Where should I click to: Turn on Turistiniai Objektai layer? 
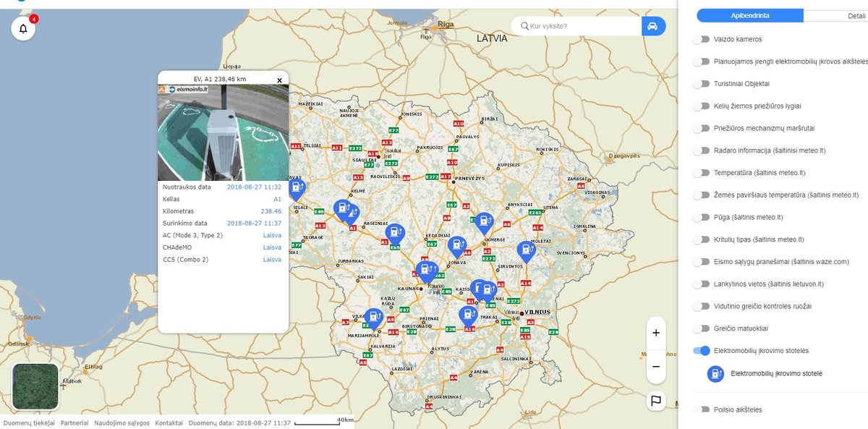[701, 84]
